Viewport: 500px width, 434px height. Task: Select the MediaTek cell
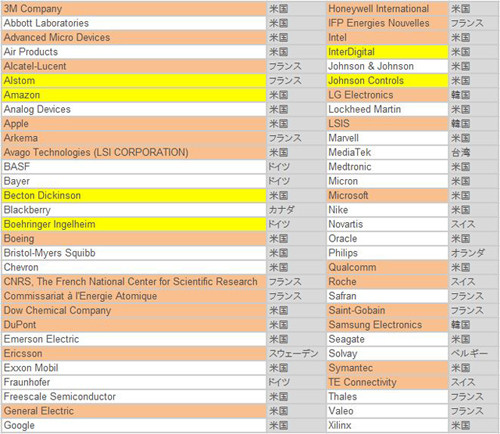coord(387,153)
